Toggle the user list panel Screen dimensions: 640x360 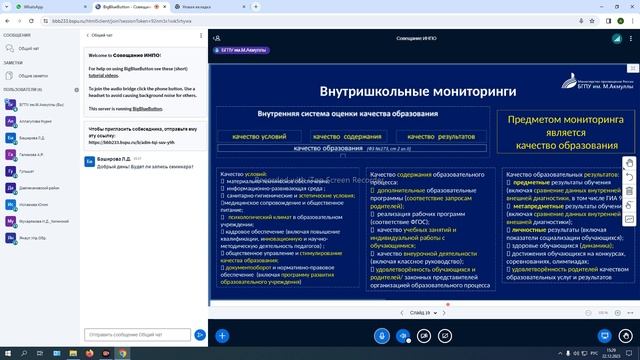217,38
